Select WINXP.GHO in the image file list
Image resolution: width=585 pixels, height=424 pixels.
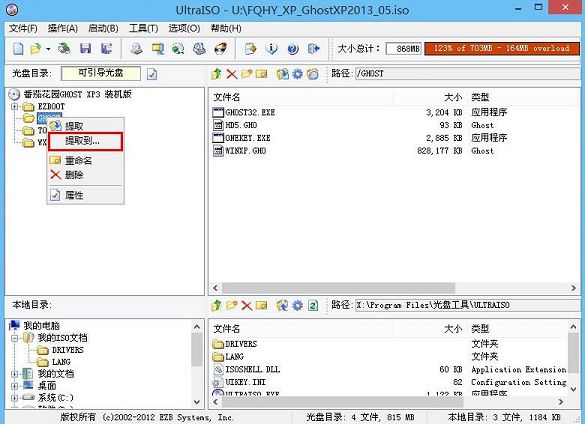245,151
